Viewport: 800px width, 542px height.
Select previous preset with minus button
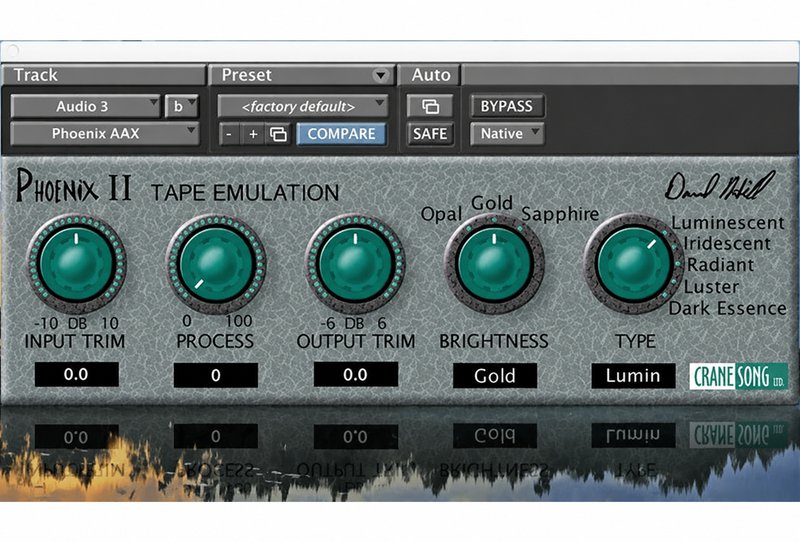[x=230, y=134]
